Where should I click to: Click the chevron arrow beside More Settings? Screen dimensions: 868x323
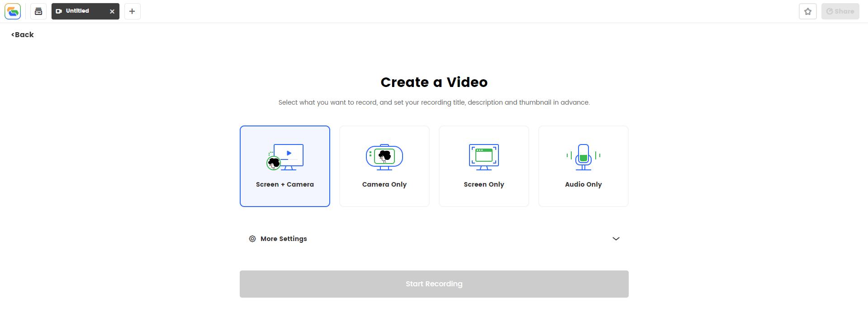tap(616, 239)
